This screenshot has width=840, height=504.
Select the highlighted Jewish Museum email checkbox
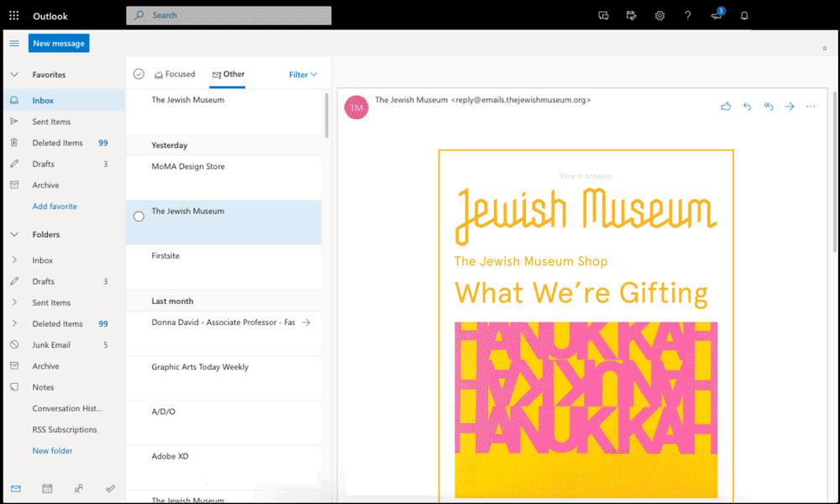tap(139, 216)
